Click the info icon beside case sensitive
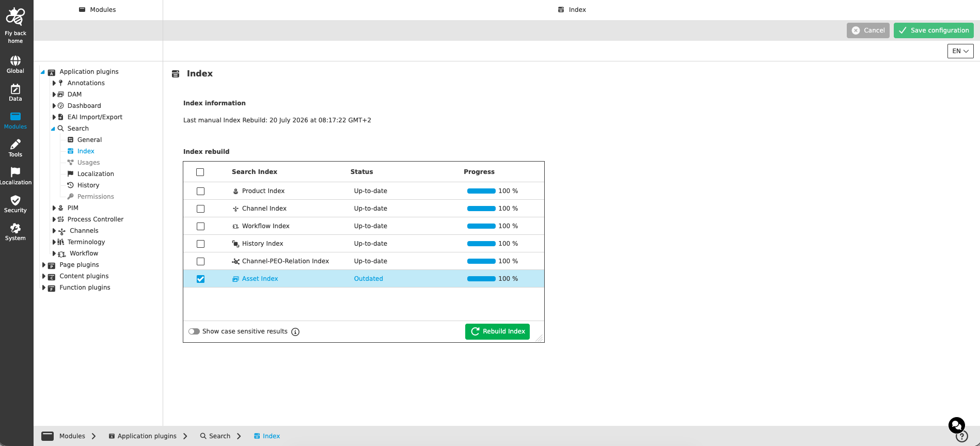 (295, 332)
